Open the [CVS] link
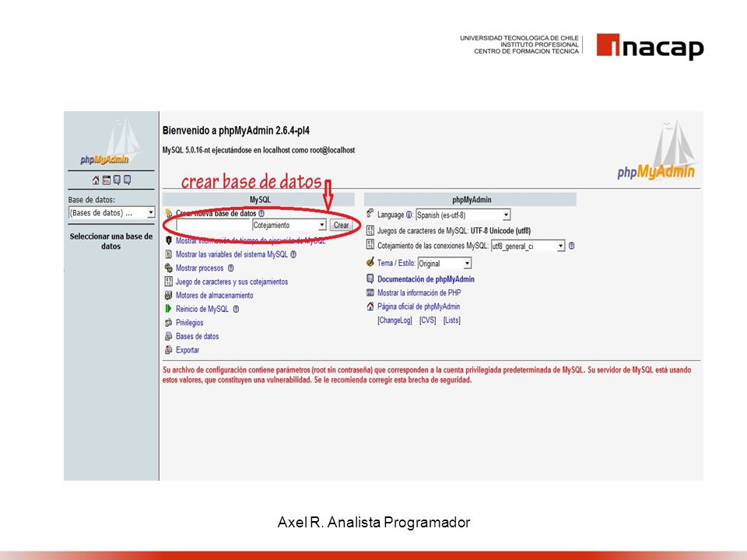Screen dimensions: 747x560 (x=428, y=320)
